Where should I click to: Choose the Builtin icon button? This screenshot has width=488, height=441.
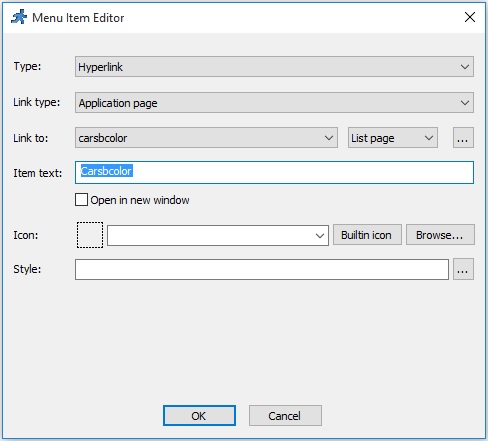pyautogui.click(x=367, y=235)
